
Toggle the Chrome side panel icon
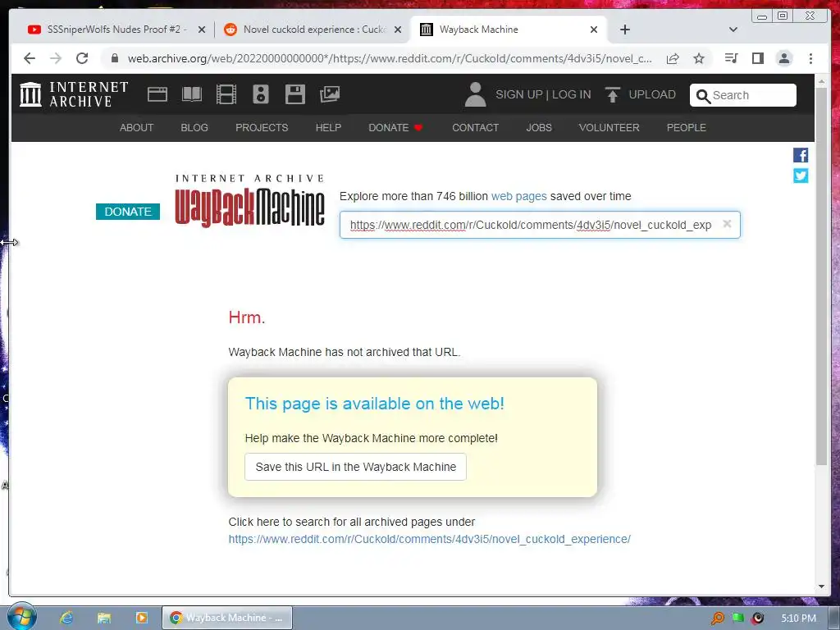coord(757,58)
